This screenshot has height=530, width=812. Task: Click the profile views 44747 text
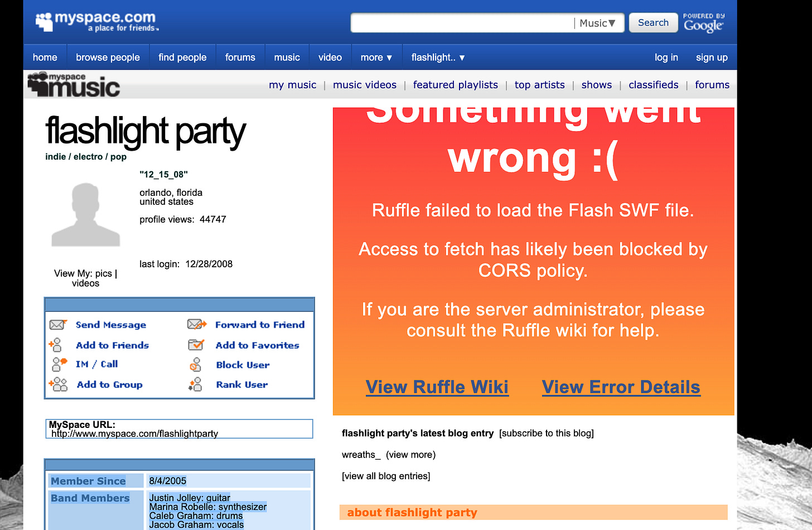pyautogui.click(x=183, y=219)
